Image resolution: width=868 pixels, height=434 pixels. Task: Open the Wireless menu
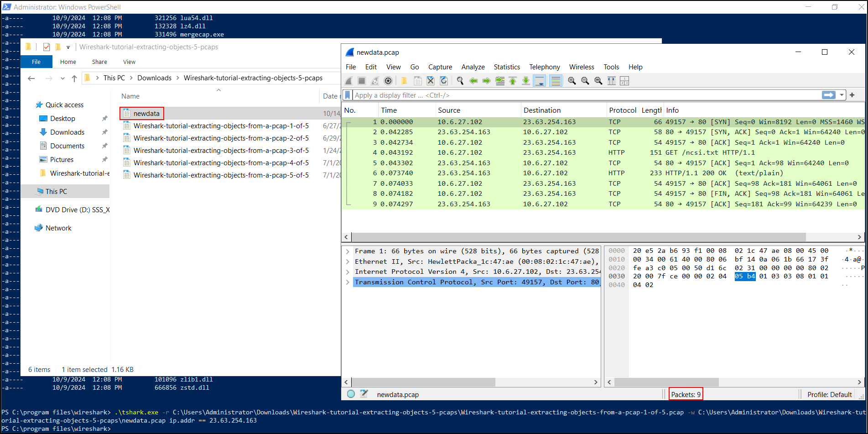pyautogui.click(x=582, y=67)
